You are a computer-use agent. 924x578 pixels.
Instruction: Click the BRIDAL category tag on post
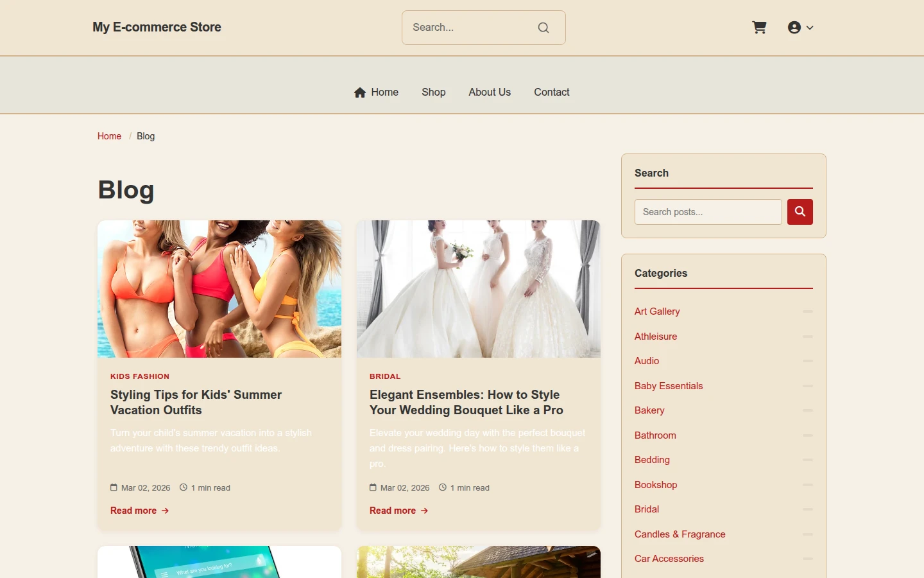(x=385, y=376)
